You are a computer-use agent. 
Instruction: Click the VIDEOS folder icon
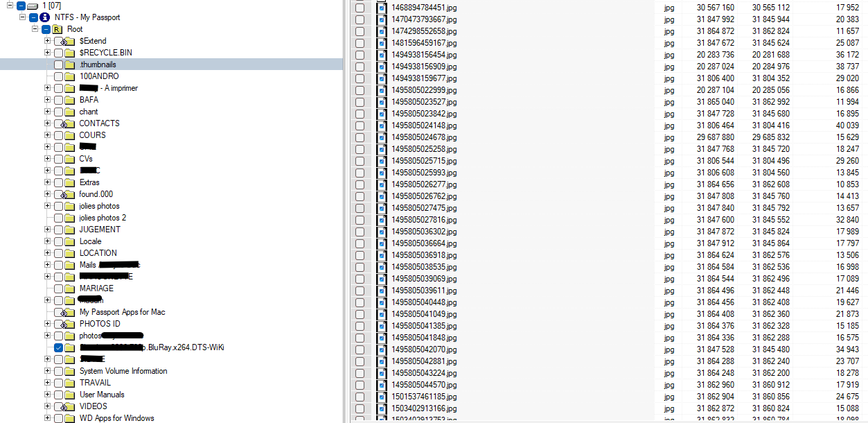69,406
